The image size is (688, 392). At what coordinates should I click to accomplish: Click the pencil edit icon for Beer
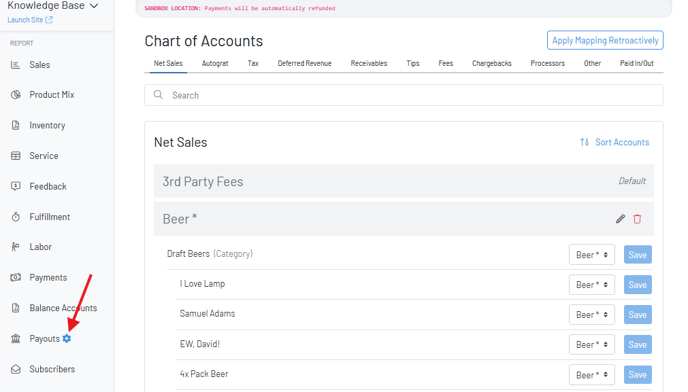[620, 219]
